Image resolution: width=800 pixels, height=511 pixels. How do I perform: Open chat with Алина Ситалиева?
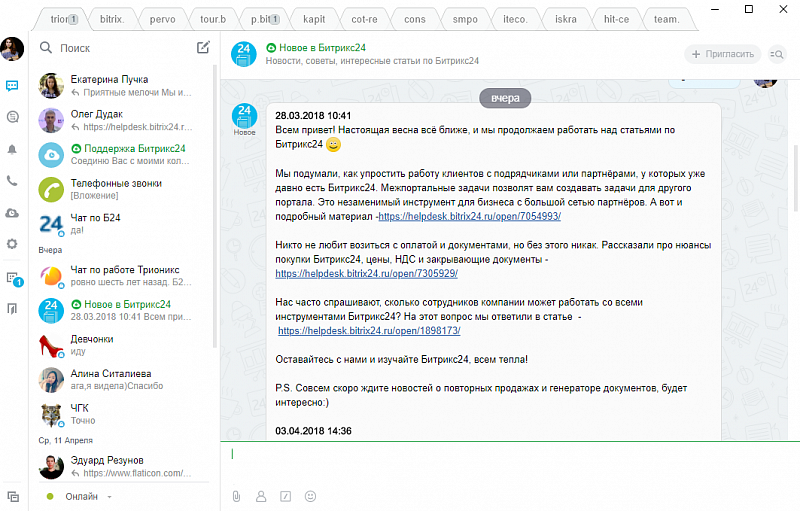click(x=122, y=380)
